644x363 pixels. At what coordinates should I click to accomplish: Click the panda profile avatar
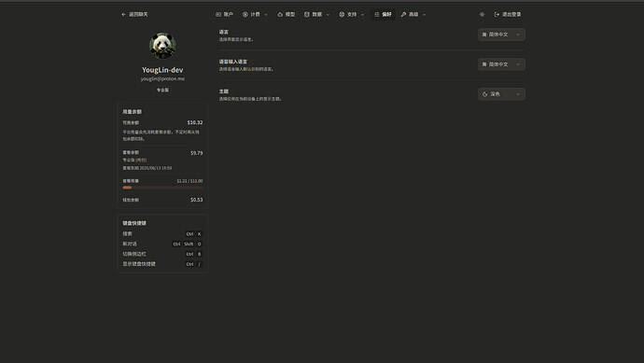click(x=162, y=46)
